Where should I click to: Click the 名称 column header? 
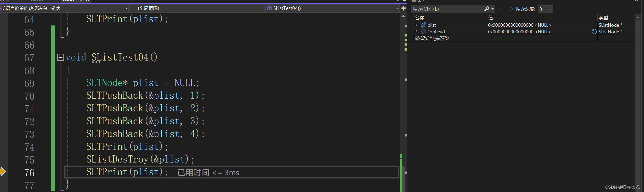(450, 18)
